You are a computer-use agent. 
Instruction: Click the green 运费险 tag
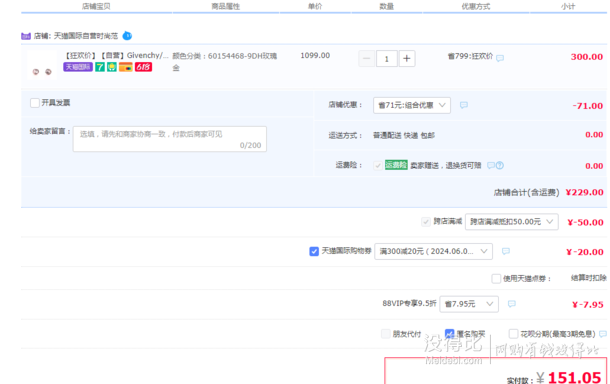click(396, 165)
